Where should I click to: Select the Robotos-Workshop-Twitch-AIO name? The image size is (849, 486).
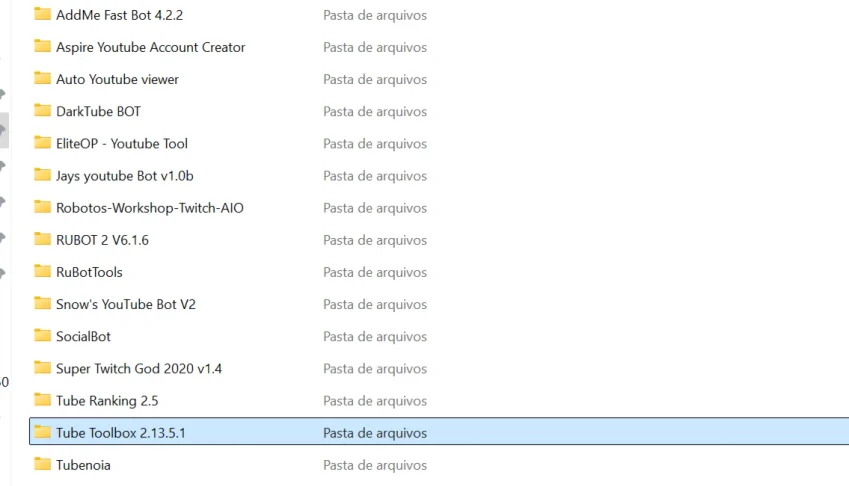click(150, 208)
